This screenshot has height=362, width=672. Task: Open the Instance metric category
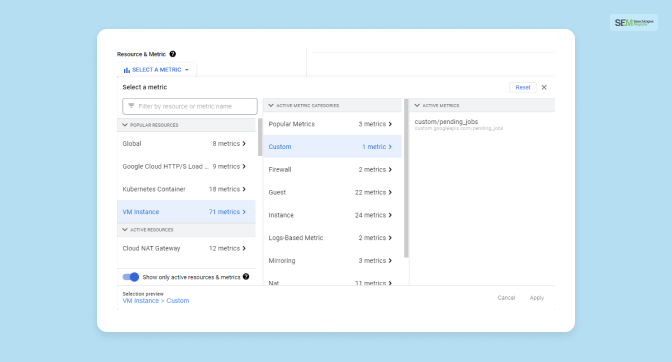[332, 215]
